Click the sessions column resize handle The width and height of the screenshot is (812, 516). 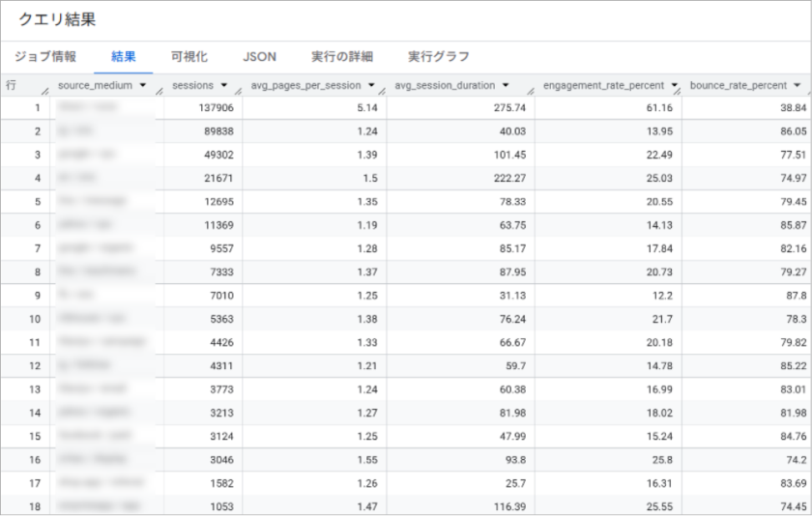pos(237,91)
